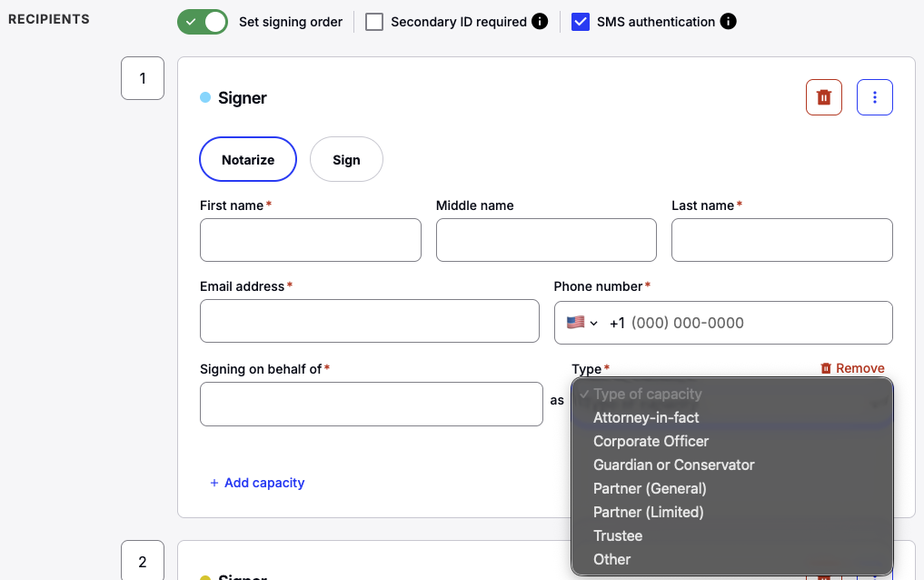The width and height of the screenshot is (924, 580).
Task: Click the Add capacity link
Action: (257, 483)
